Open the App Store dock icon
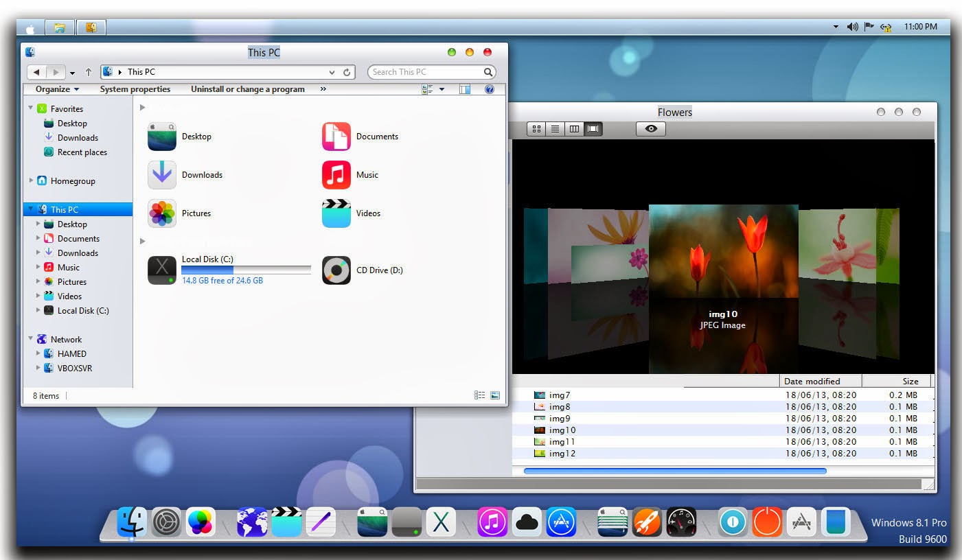The height and width of the screenshot is (560, 962). tap(561, 523)
